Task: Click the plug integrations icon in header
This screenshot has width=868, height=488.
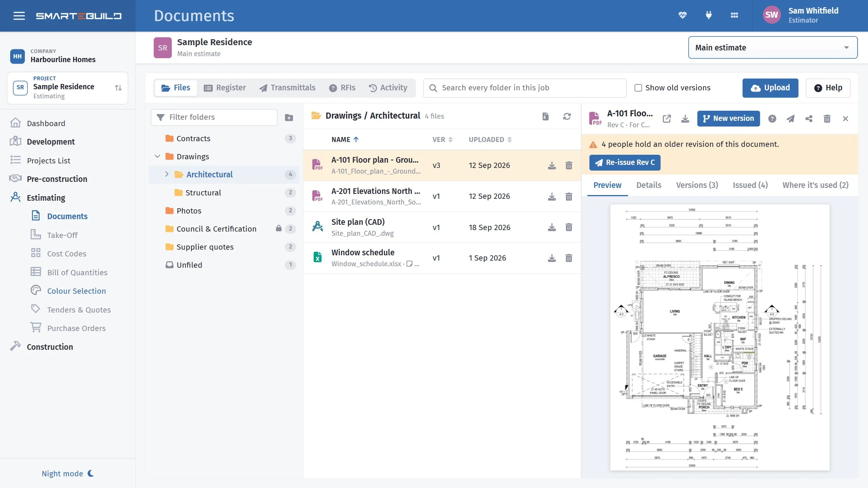Action: point(709,15)
